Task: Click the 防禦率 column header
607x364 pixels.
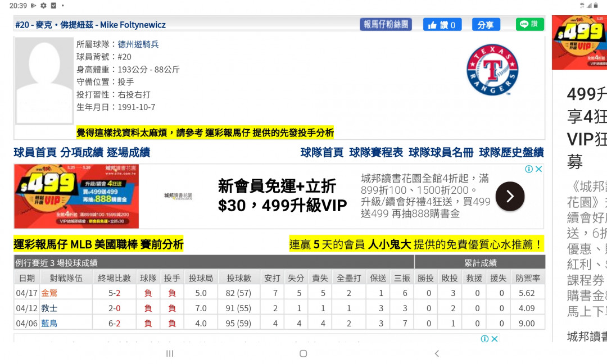Action: coord(528,278)
